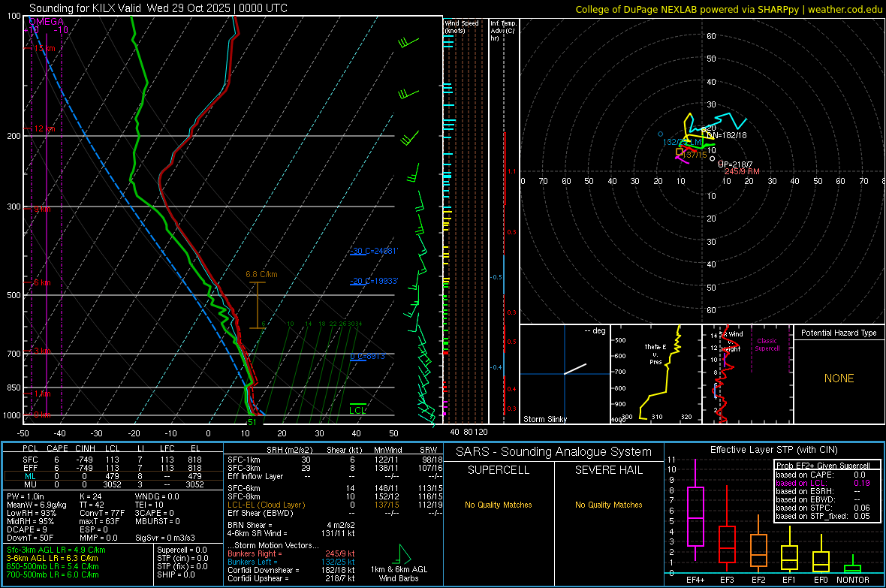This screenshot has width=886, height=588.
Task: Click the orange square marker on the hodograph
Action: pos(680,152)
